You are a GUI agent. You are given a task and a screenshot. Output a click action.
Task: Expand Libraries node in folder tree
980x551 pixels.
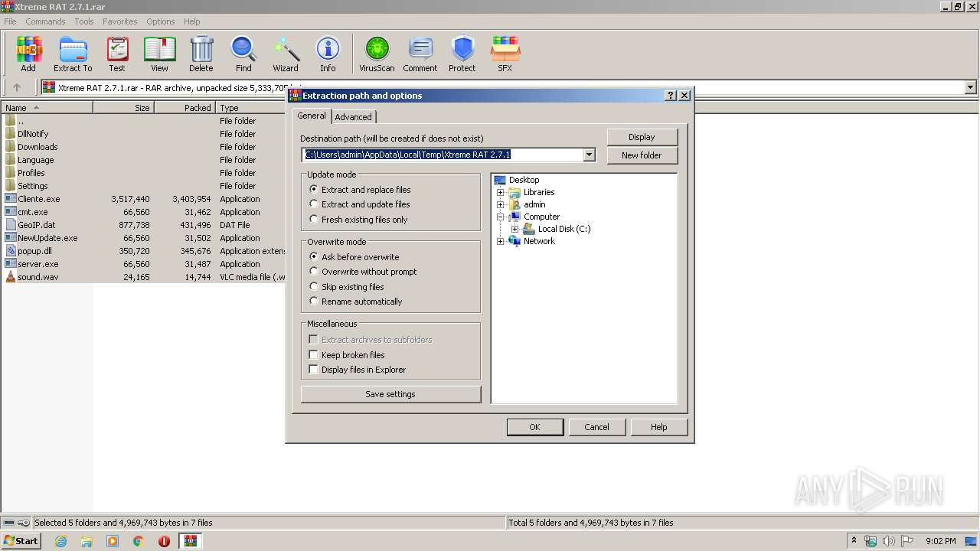(x=501, y=192)
